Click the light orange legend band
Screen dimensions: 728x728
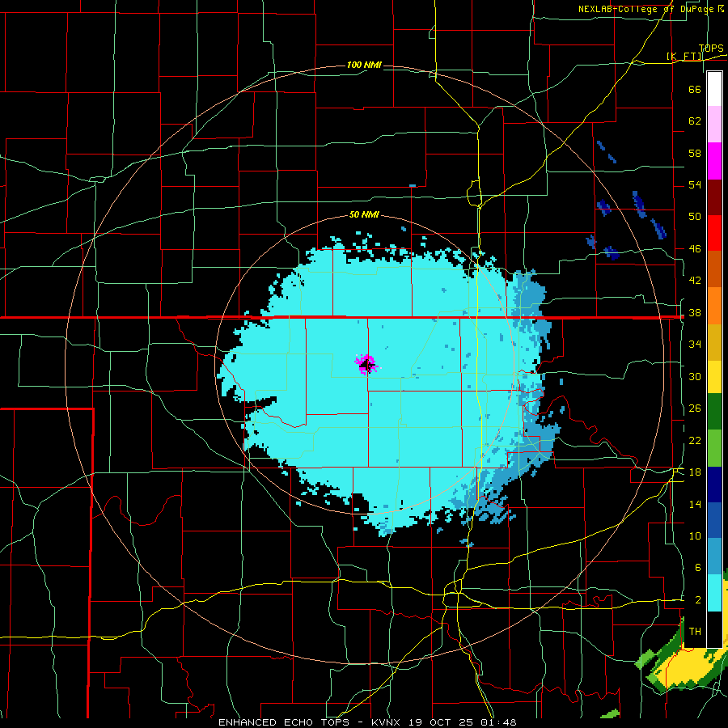pyautogui.click(x=714, y=306)
